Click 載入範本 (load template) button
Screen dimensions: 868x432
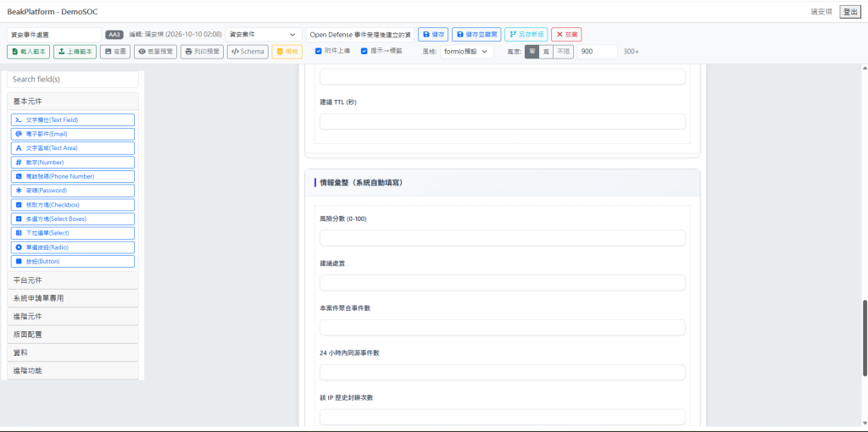tap(28, 52)
